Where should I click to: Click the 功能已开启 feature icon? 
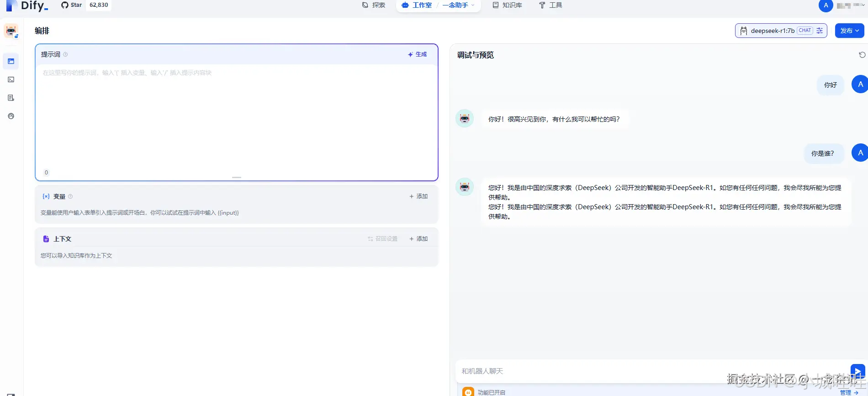pos(468,392)
